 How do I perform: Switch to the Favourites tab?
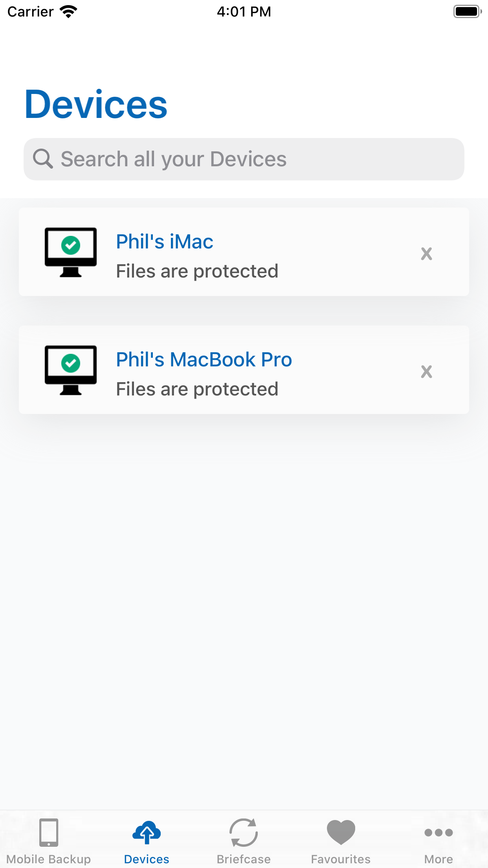(340, 841)
